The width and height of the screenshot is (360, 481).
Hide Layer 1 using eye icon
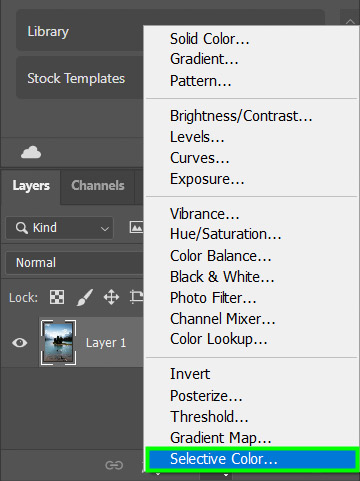pyautogui.click(x=20, y=342)
